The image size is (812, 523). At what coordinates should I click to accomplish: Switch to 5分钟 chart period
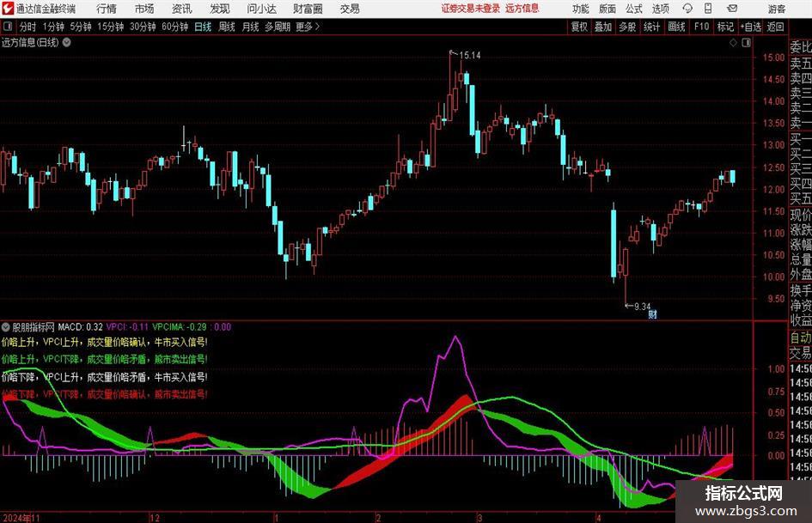[x=80, y=27]
